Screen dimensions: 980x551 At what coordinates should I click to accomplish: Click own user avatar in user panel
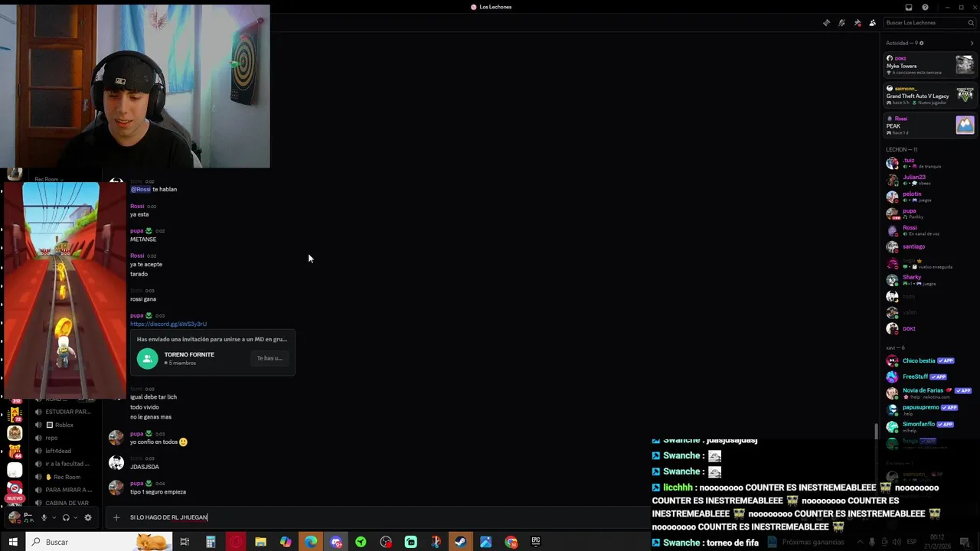tap(15, 517)
